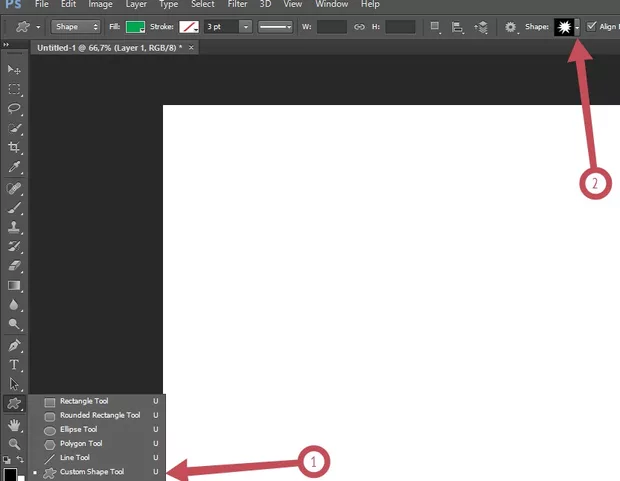The width and height of the screenshot is (620, 481).
Task: Select the Eraser tool
Action: pyautogui.click(x=15, y=266)
